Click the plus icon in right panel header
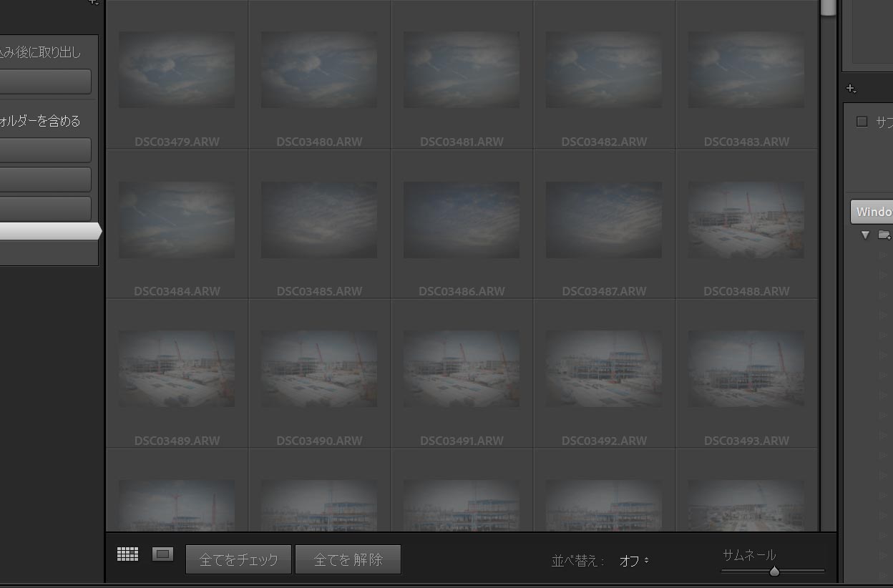Screen dimensions: 893x588 coord(851,89)
